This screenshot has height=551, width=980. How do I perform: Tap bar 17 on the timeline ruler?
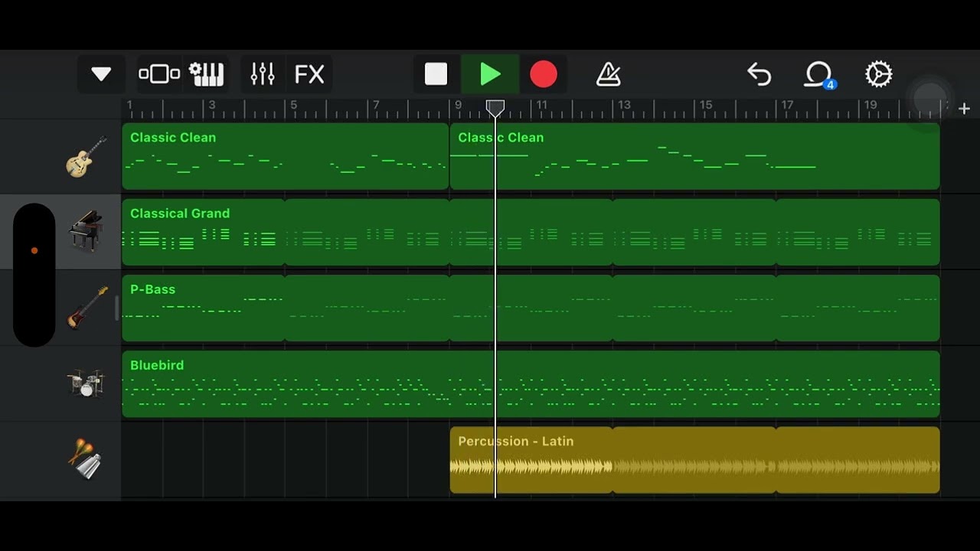pos(787,105)
